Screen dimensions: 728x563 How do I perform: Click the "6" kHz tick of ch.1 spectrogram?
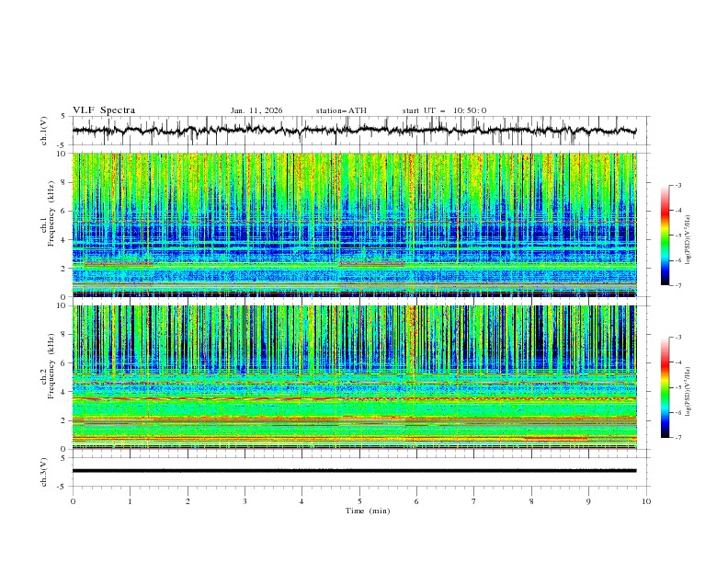click(64, 212)
